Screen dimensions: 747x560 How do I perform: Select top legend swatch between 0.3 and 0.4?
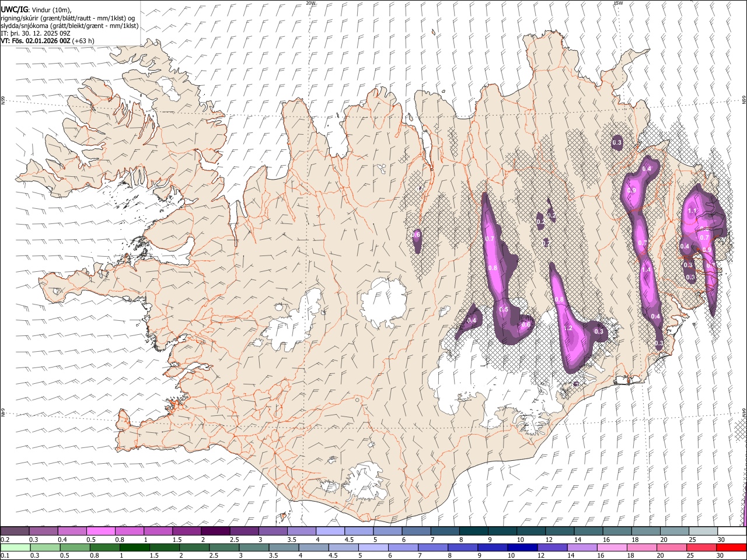[43, 531]
